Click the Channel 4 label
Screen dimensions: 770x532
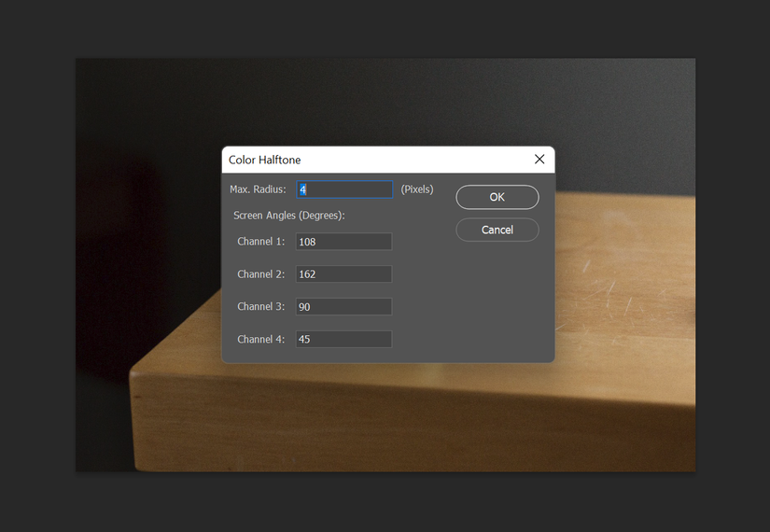pyautogui.click(x=260, y=340)
